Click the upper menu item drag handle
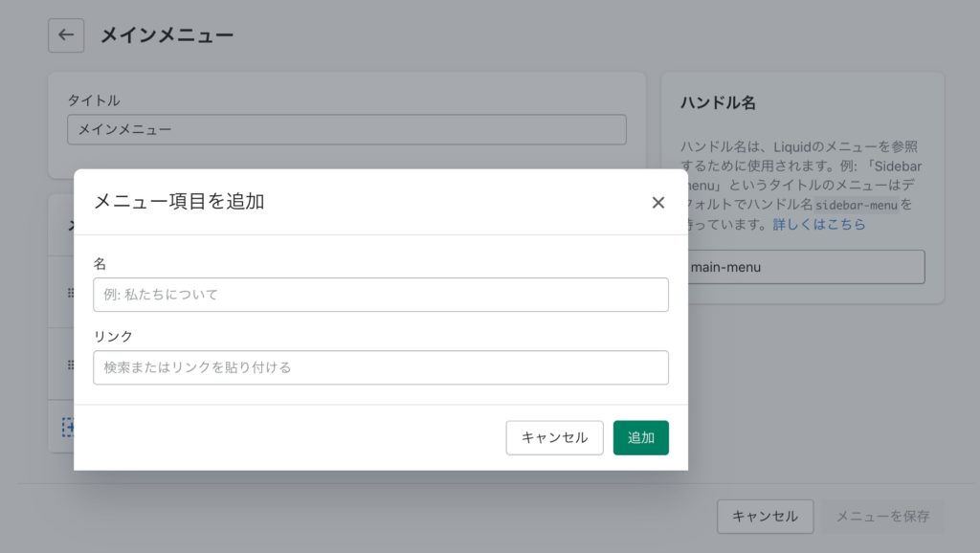This screenshot has height=553, width=980. coord(70,293)
